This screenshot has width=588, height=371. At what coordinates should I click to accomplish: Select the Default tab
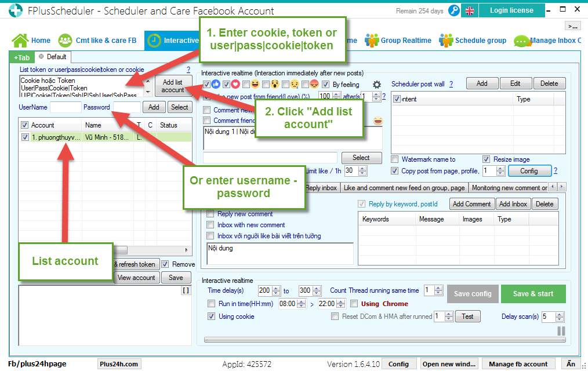click(53, 57)
